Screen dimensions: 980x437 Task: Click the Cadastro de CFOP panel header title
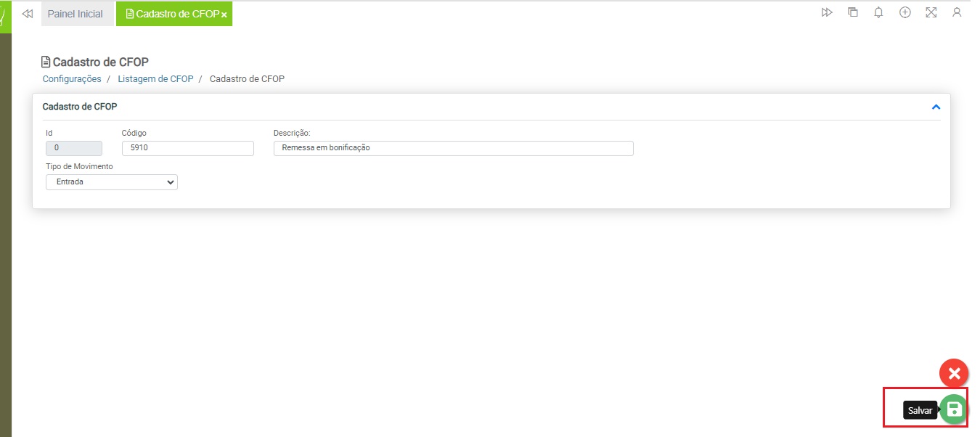(x=80, y=107)
